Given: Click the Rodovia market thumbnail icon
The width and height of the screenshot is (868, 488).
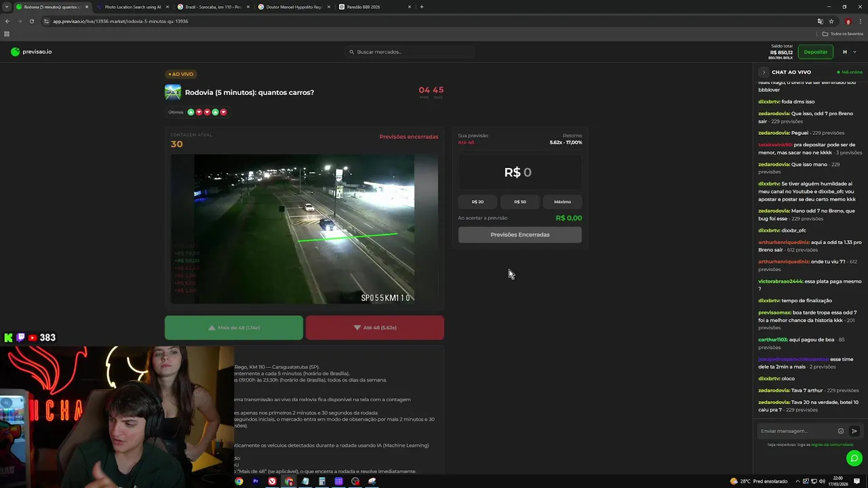Looking at the screenshot, I should (x=173, y=92).
